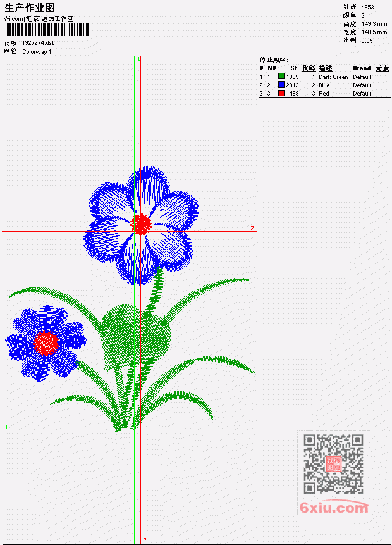Click the '描述' column header
This screenshot has height=545, width=392.
[326, 68]
